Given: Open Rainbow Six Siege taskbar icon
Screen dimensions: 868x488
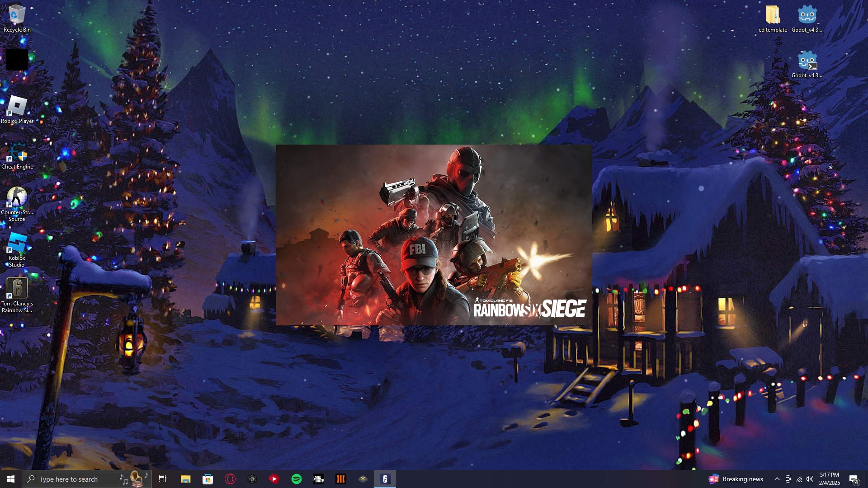Looking at the screenshot, I should pos(385,479).
